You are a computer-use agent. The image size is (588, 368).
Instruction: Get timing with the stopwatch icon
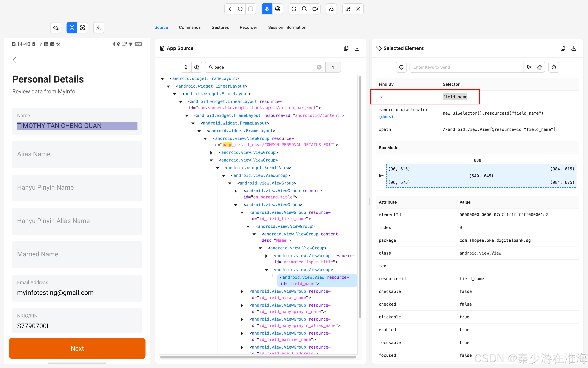point(554,67)
